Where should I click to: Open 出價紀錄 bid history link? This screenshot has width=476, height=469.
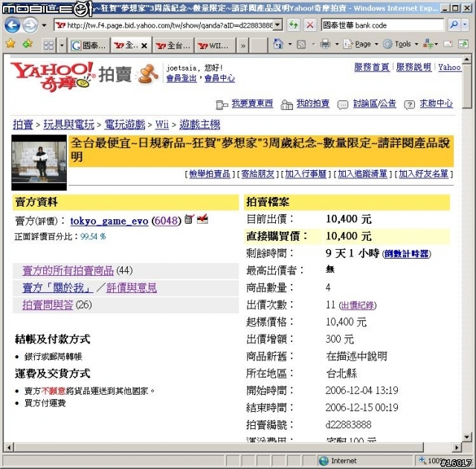(357, 305)
